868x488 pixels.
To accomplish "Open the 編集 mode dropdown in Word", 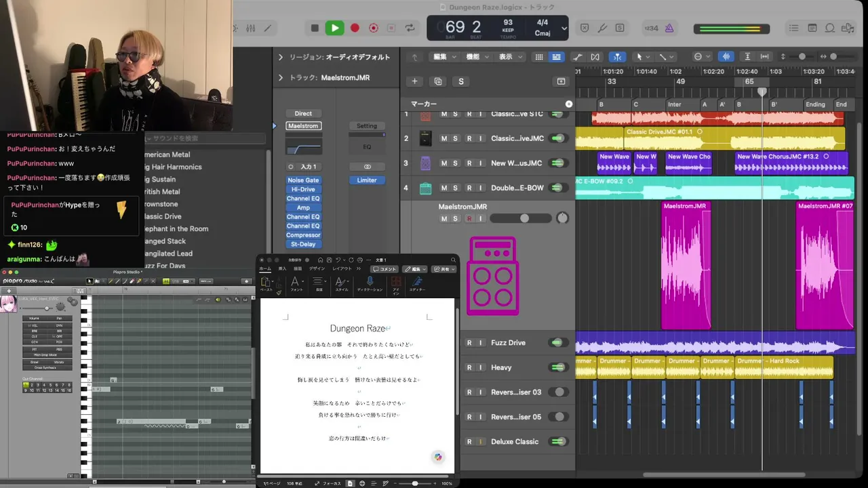I will (415, 269).
